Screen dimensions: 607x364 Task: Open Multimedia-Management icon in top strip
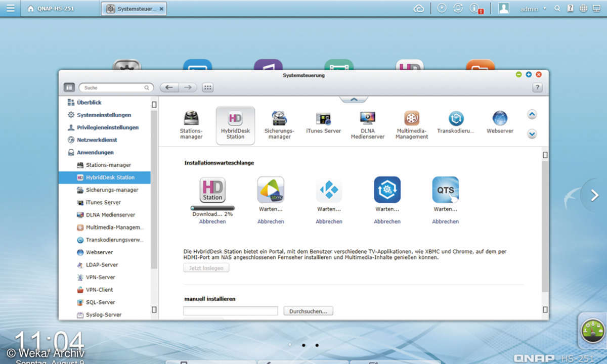pyautogui.click(x=412, y=125)
